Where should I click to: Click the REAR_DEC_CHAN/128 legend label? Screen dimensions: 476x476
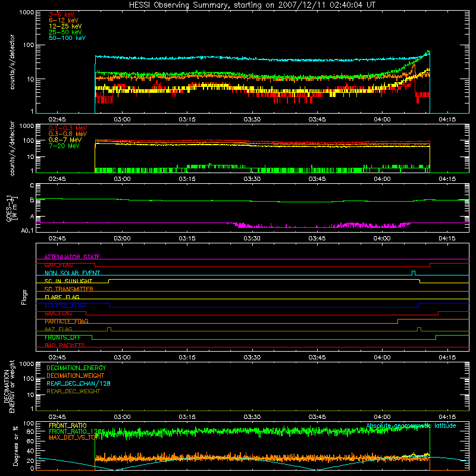(79, 383)
